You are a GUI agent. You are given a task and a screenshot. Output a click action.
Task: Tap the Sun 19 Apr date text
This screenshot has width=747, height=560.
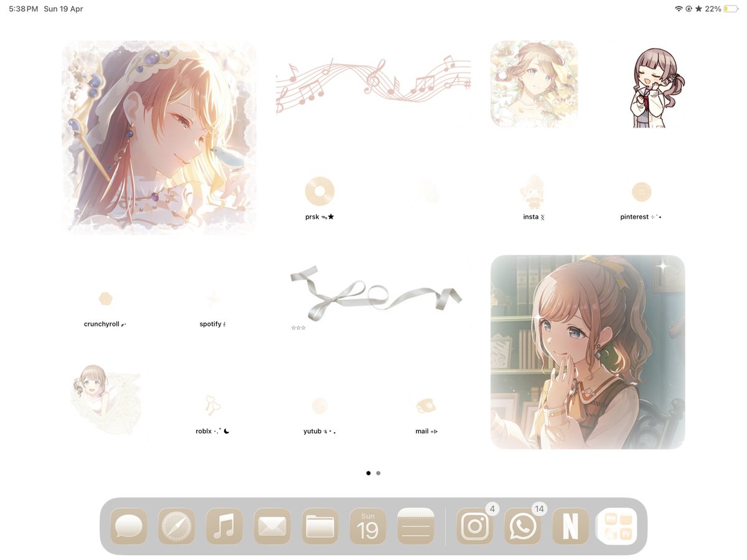pos(63,9)
